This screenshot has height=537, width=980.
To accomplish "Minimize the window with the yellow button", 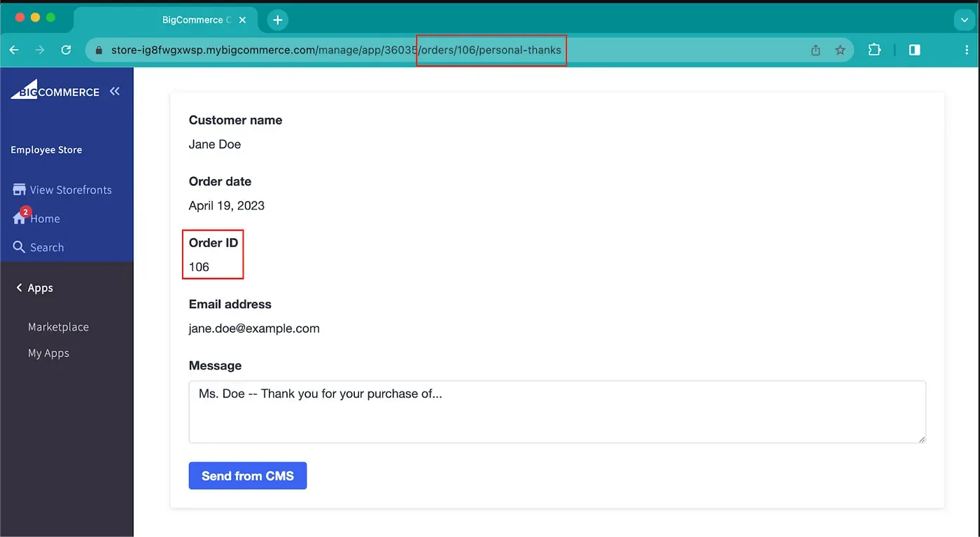I will (x=35, y=18).
